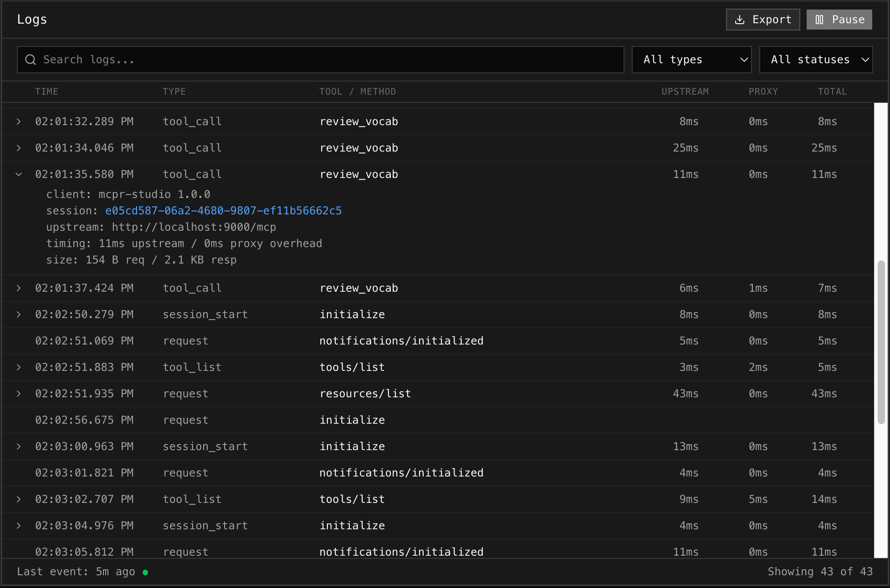Viewport: 890px width, 588px height.
Task: Click the TIME column header
Action: (x=47, y=91)
